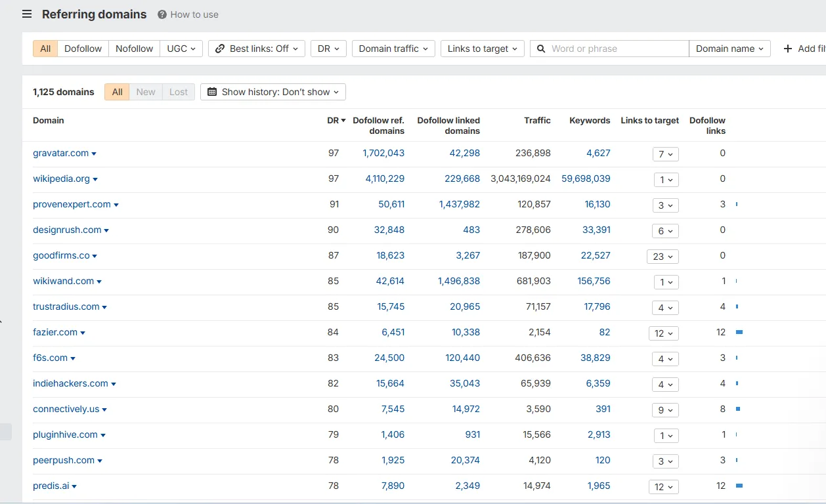Image resolution: width=826 pixels, height=504 pixels.
Task: Click 33,391 keywords for designrush.com
Action: coord(596,230)
